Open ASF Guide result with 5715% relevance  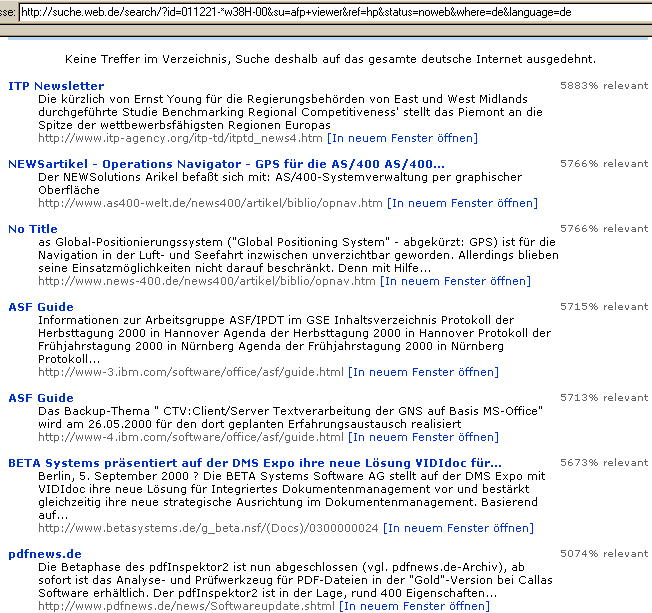(x=41, y=307)
